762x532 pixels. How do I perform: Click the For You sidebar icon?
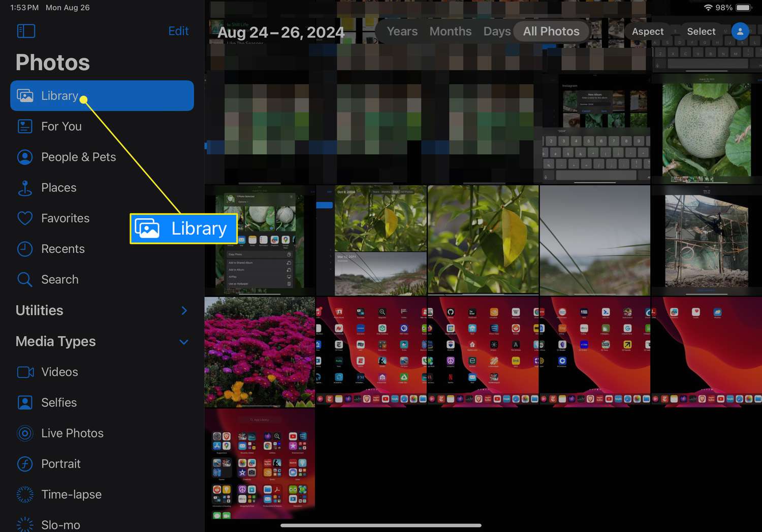(x=25, y=126)
